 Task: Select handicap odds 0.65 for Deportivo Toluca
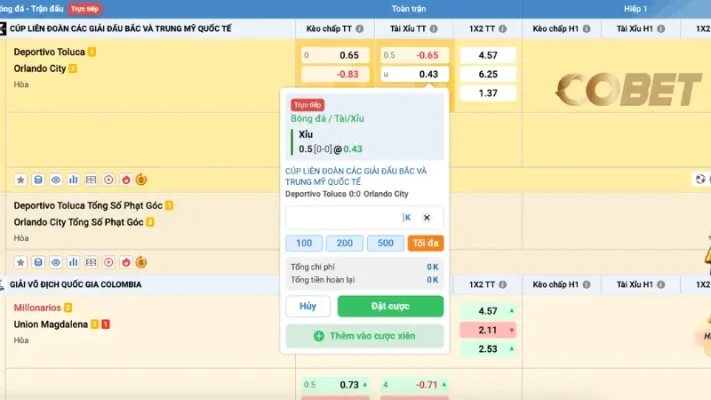pyautogui.click(x=335, y=55)
